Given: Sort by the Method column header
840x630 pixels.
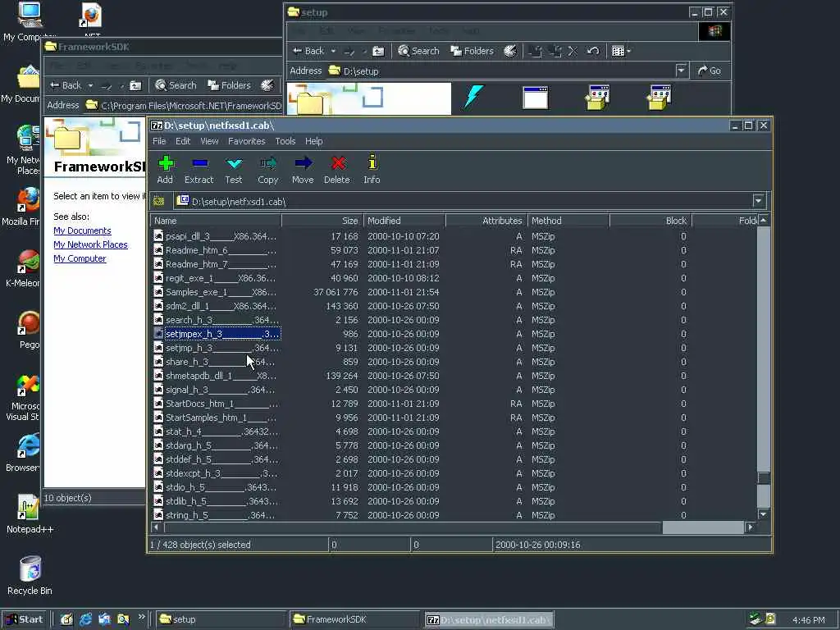Looking at the screenshot, I should (x=568, y=221).
